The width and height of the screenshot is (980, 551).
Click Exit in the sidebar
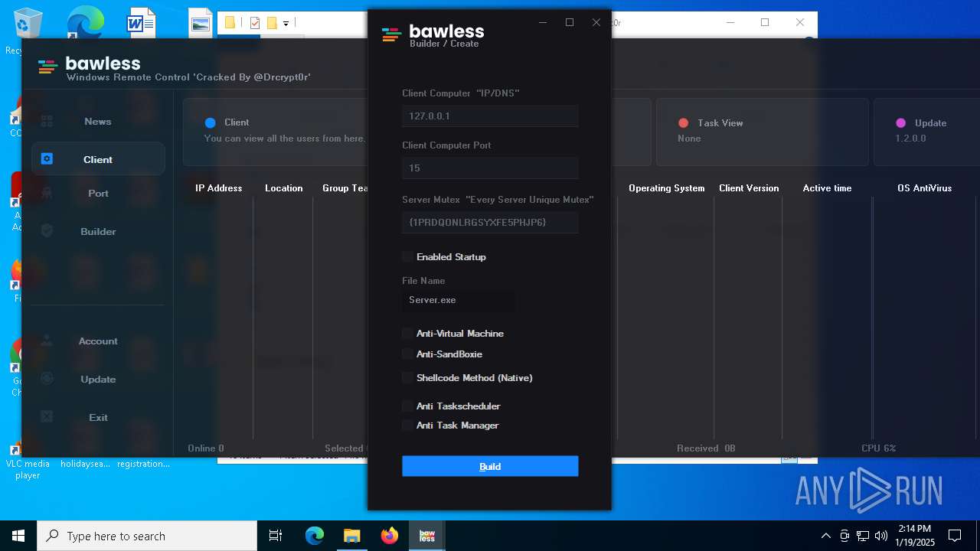pyautogui.click(x=98, y=417)
